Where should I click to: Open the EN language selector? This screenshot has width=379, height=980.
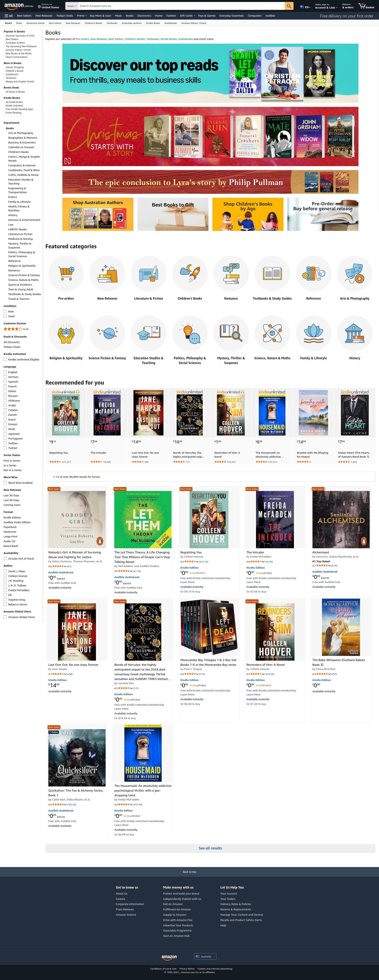pyautogui.click(x=305, y=7)
